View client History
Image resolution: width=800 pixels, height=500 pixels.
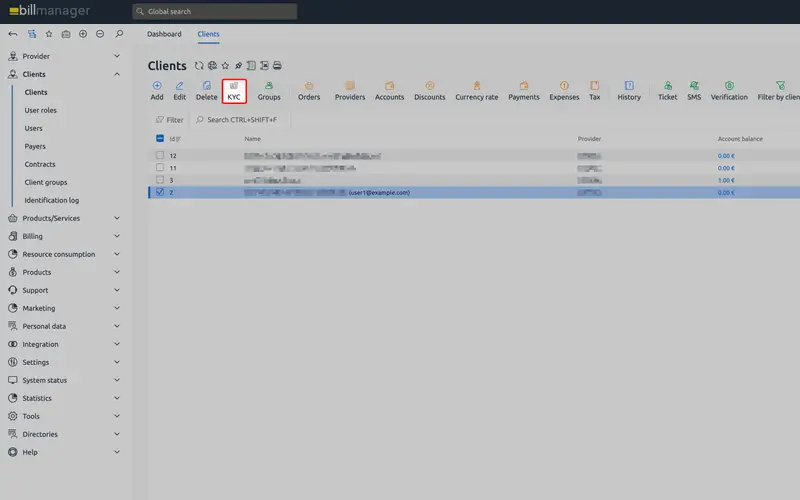pos(629,91)
